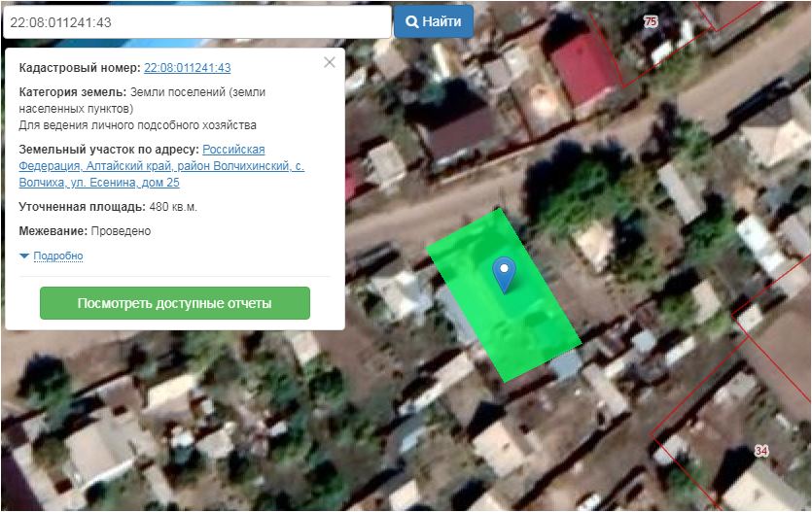The height and width of the screenshot is (512, 812).
Task: Click the cadastral number search input field
Action: pos(196,21)
